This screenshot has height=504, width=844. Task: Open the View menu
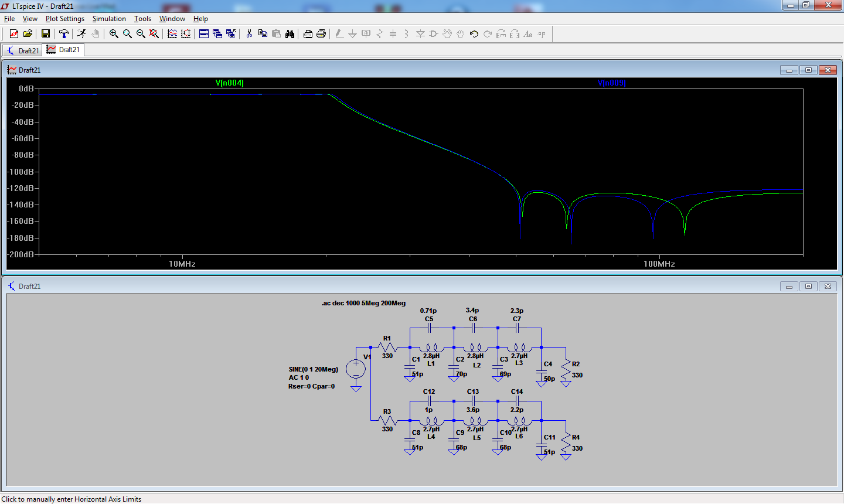30,19
